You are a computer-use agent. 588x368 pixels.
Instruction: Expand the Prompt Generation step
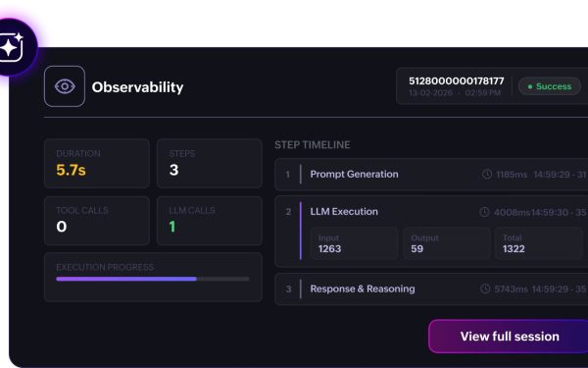pos(431,175)
